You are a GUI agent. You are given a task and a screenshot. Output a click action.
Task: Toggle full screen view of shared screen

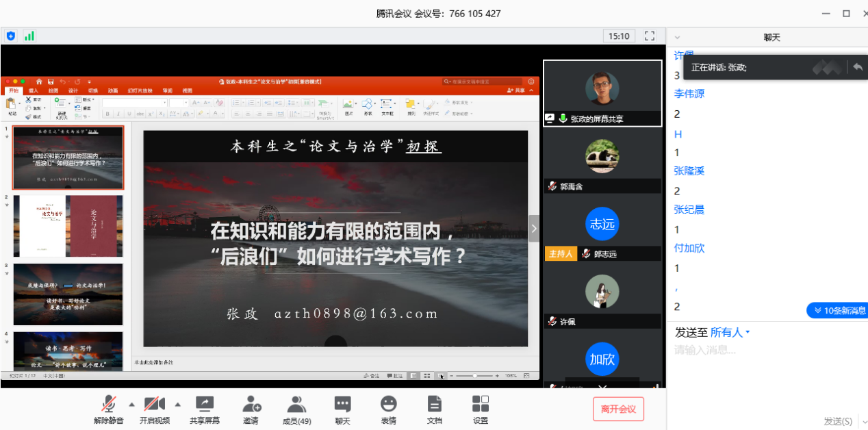pyautogui.click(x=650, y=36)
